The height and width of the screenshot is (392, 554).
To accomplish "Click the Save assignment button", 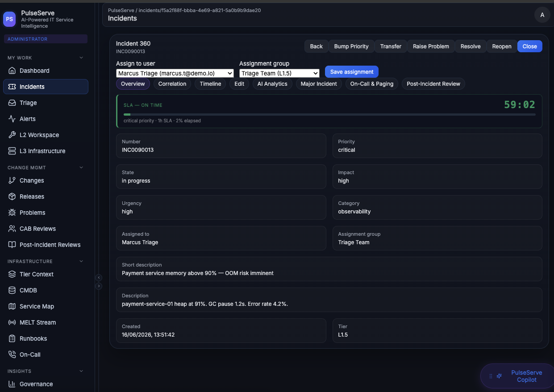I will click(x=352, y=72).
